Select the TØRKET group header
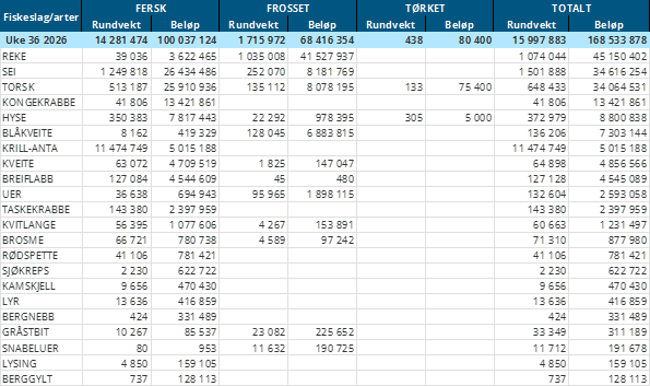Screen dimensions: 650x386 [x=425, y=8]
